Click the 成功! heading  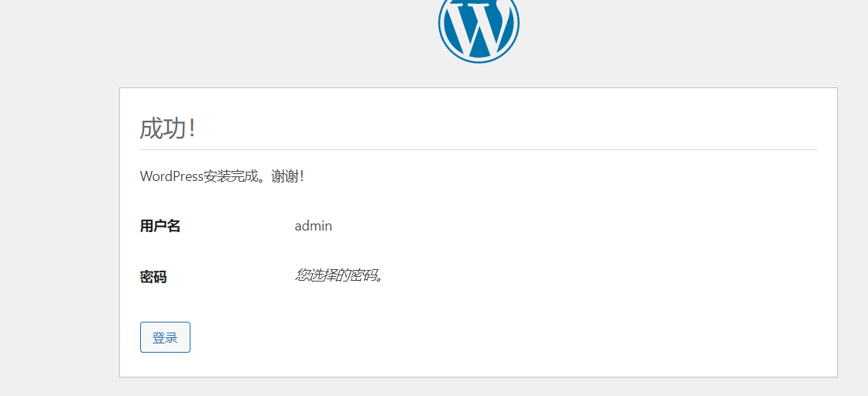point(168,129)
